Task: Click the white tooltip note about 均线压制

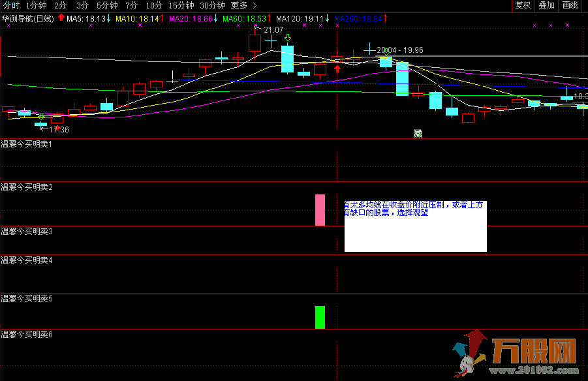Action: (416, 226)
